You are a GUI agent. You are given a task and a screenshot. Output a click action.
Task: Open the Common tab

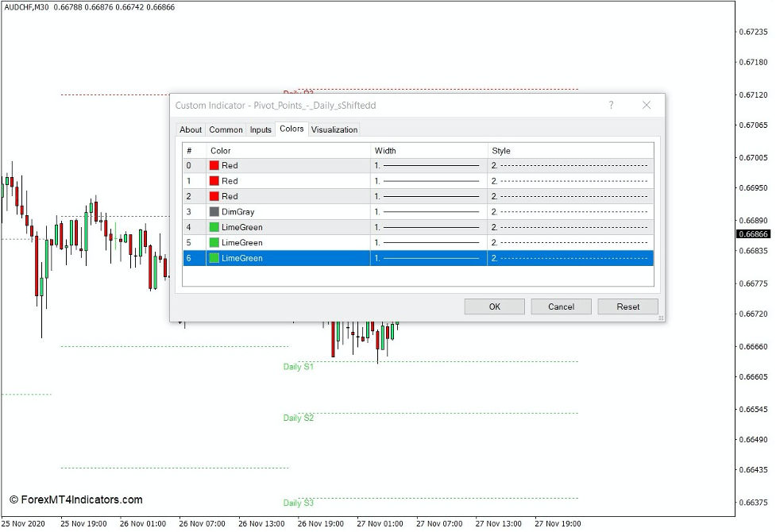[x=226, y=129]
